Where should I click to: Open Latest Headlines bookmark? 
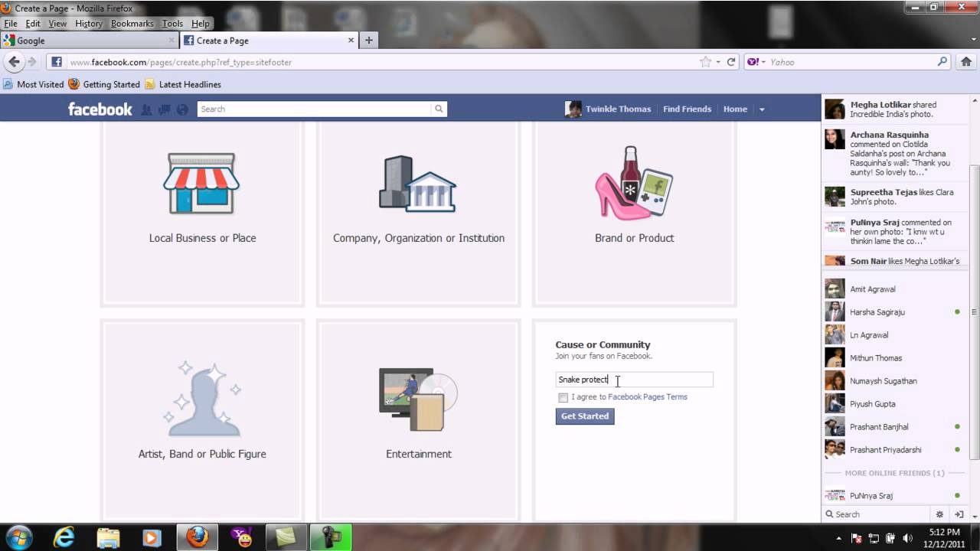(183, 84)
